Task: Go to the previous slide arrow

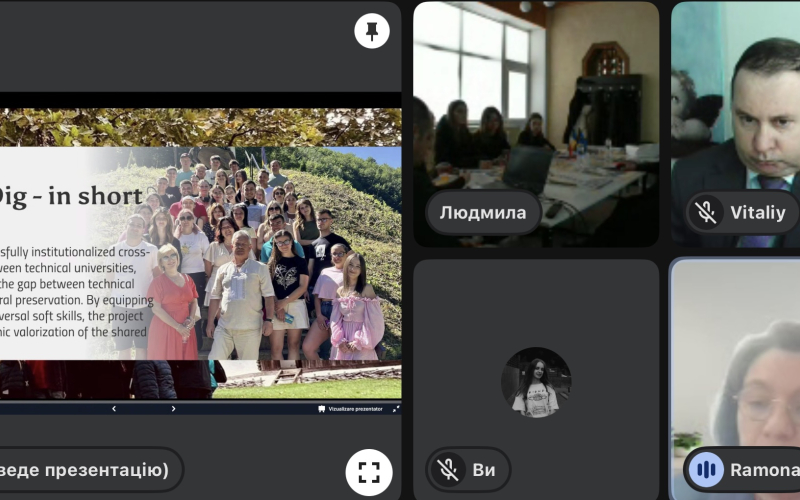Action: (113, 409)
